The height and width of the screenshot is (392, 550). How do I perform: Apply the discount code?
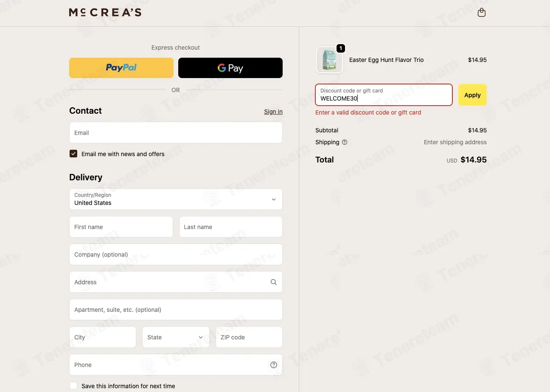[472, 95]
